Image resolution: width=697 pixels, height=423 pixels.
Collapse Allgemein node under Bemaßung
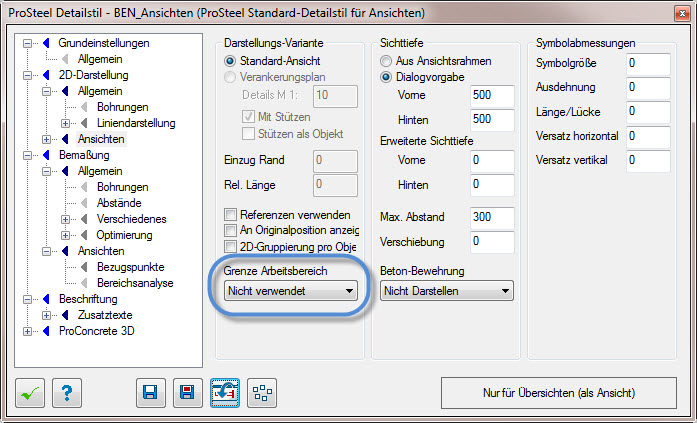(46, 171)
